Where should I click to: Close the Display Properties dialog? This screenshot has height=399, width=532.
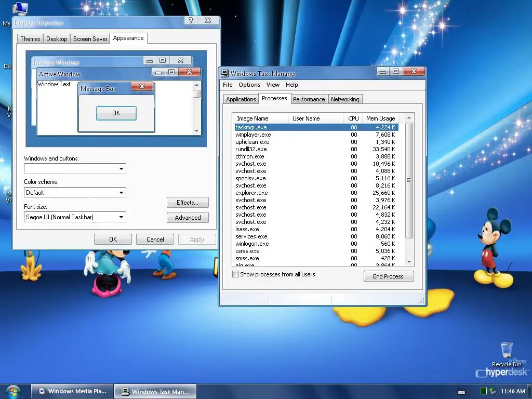[208, 20]
